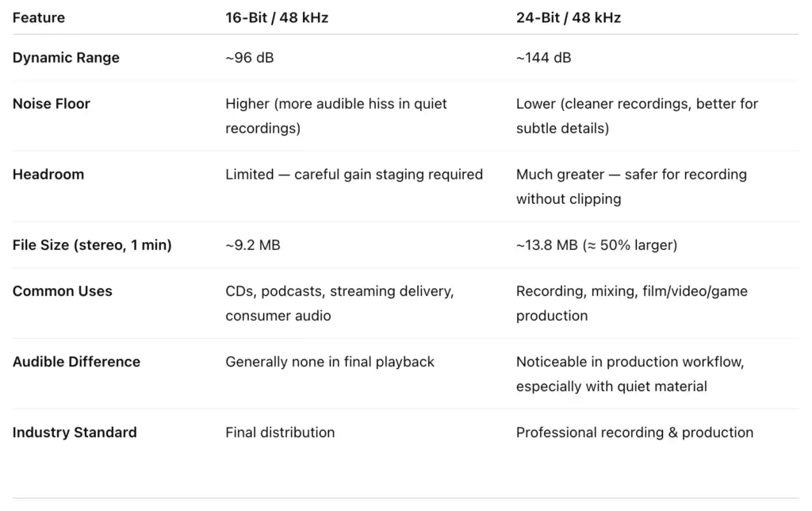This screenshot has width=812, height=511.
Task: Click the ~9.2 MB cell
Action: [x=253, y=245]
